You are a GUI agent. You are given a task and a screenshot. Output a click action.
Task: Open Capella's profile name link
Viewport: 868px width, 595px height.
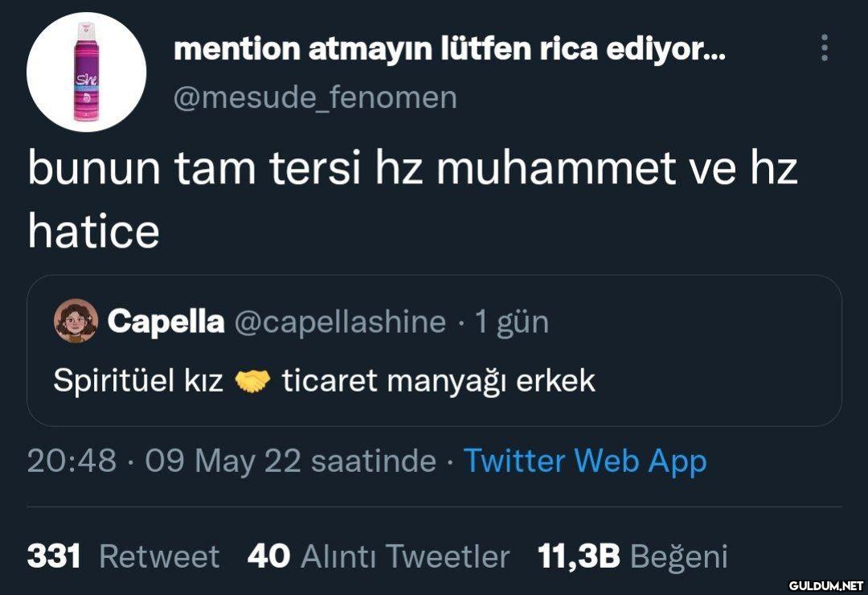click(166, 322)
